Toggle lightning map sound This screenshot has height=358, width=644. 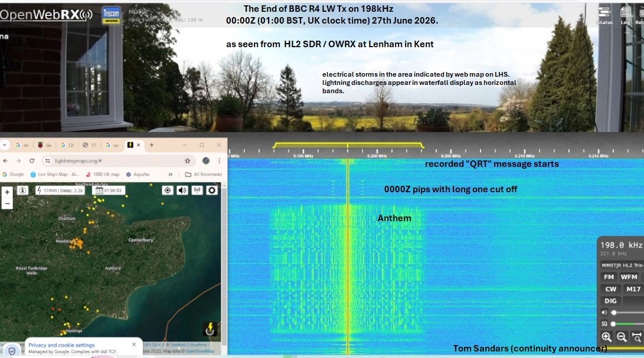point(182,190)
